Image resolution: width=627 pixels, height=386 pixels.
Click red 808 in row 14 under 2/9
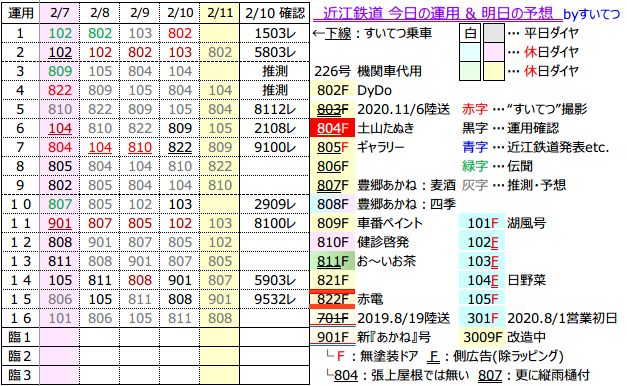pos(140,280)
